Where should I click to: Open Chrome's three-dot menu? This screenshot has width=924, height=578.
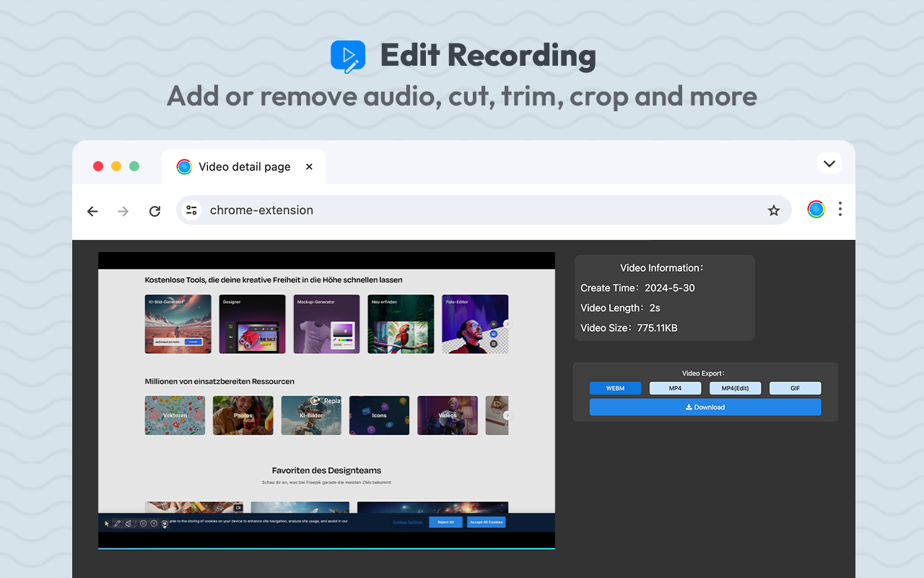(840, 209)
